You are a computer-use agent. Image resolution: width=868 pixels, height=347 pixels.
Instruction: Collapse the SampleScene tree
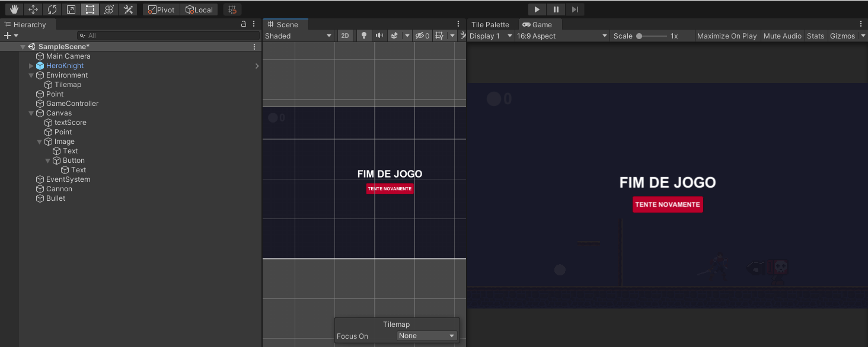[23, 47]
